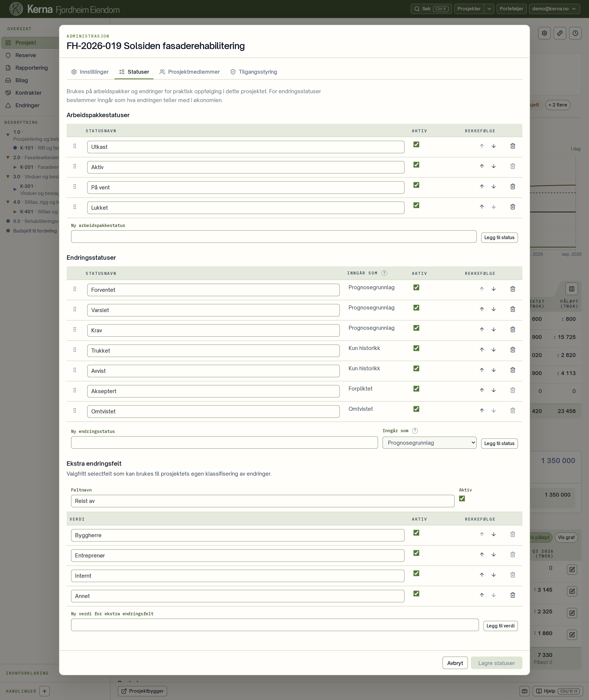The image size is (589, 700).
Task: Uncheck Aktiv for the Lukket status
Action: [416, 206]
